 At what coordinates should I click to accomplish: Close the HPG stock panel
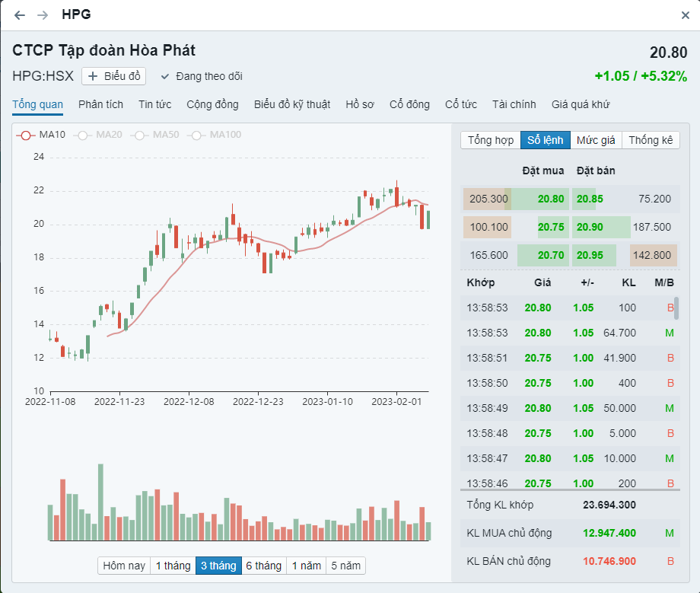(685, 15)
